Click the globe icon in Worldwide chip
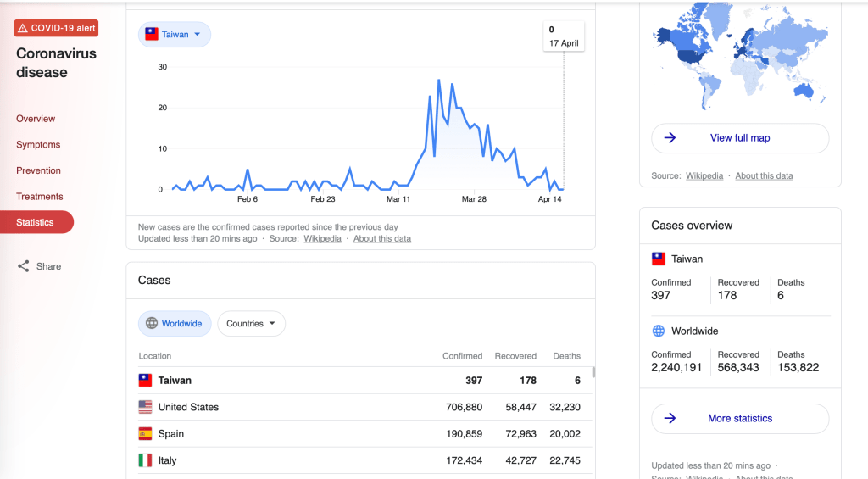The image size is (868, 479). tap(152, 324)
